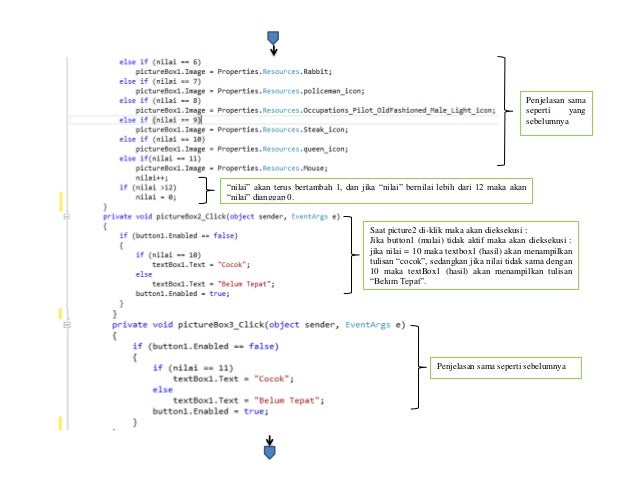Click 'if (button1.Enabled == false)' inside pictureBox2_Click
The image size is (638, 493).
178,236
